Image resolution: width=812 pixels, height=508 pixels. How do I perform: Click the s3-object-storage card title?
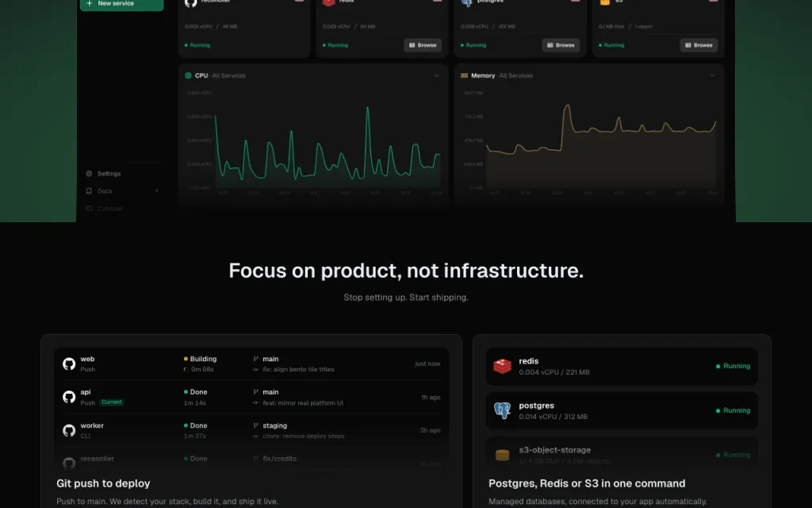554,450
